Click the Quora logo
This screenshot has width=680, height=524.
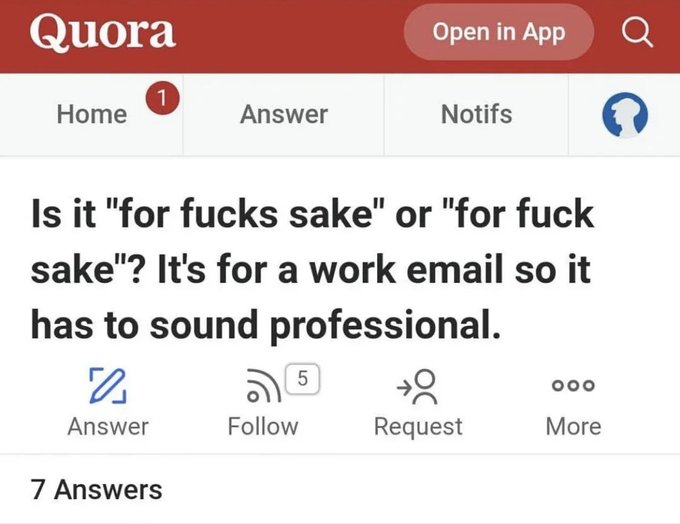click(103, 32)
